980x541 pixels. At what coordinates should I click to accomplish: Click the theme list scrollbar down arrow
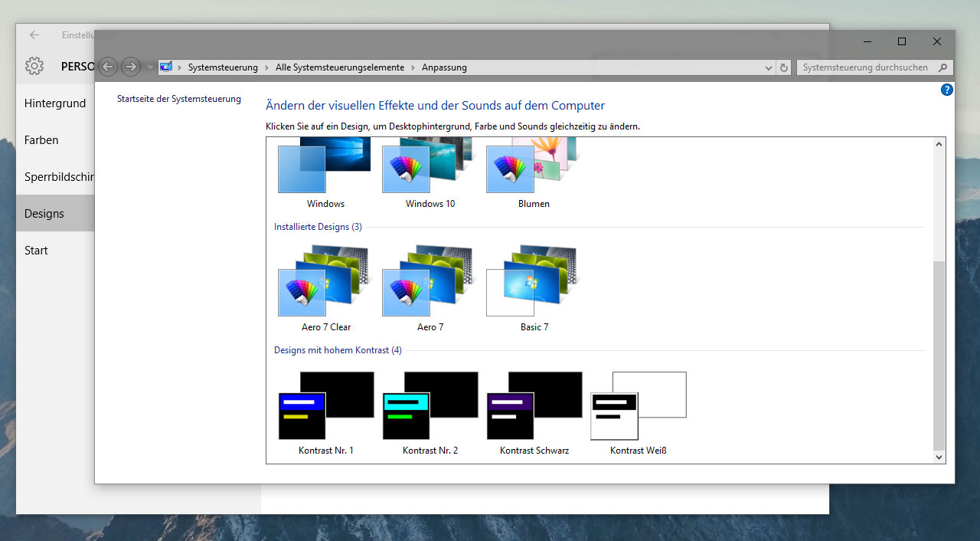click(x=939, y=457)
